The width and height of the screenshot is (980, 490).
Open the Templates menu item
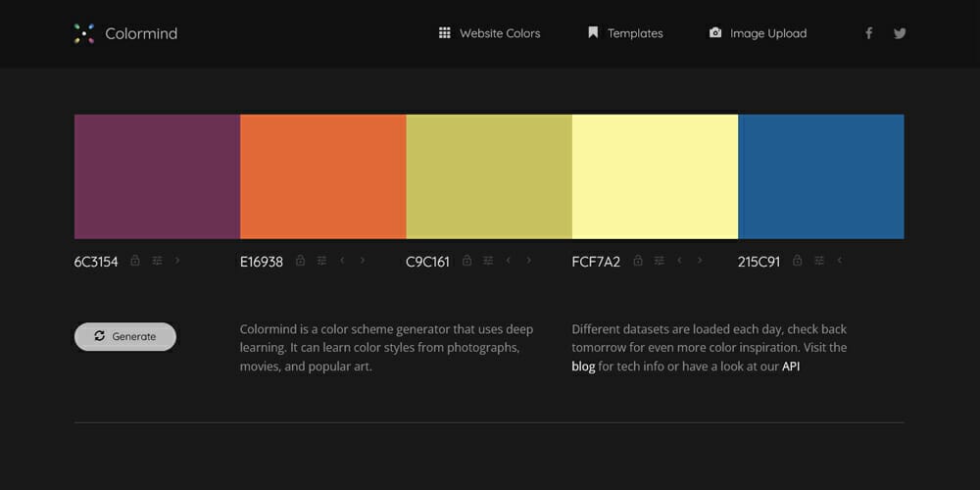coord(625,33)
